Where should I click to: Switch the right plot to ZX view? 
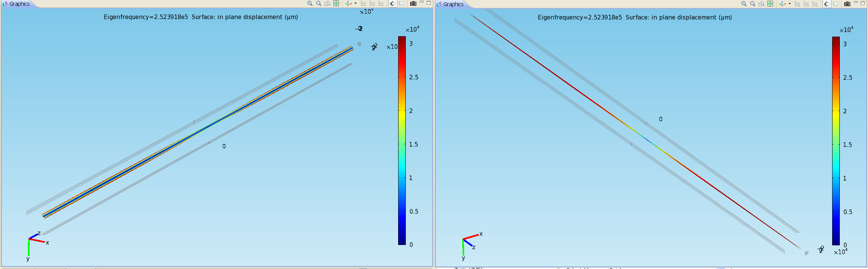coord(815,4)
